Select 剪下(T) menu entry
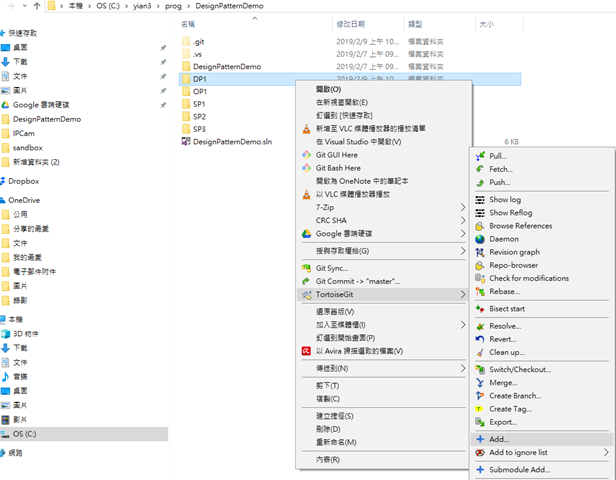 point(328,386)
